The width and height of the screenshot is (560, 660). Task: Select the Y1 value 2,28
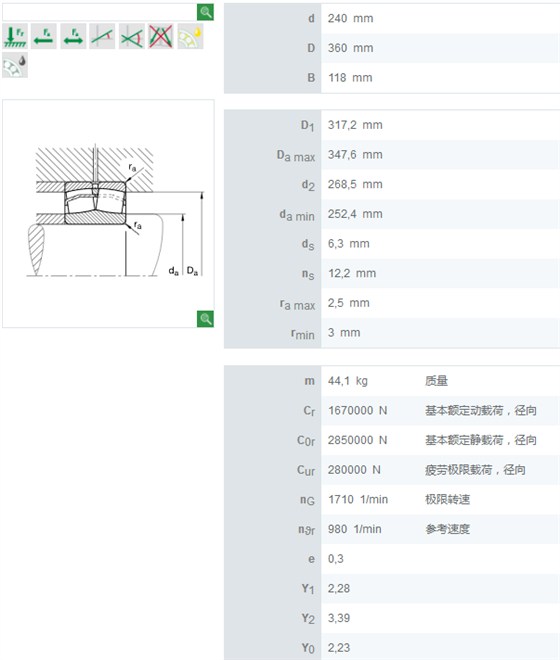click(x=339, y=588)
